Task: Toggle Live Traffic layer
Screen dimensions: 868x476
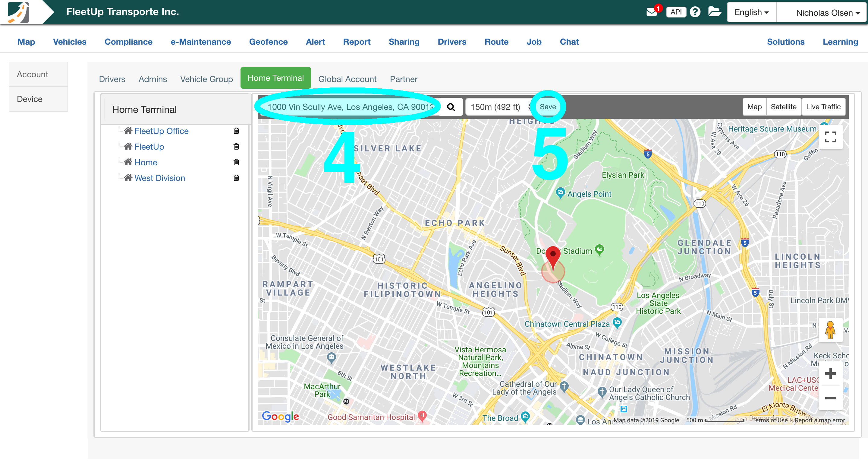Action: (x=823, y=107)
